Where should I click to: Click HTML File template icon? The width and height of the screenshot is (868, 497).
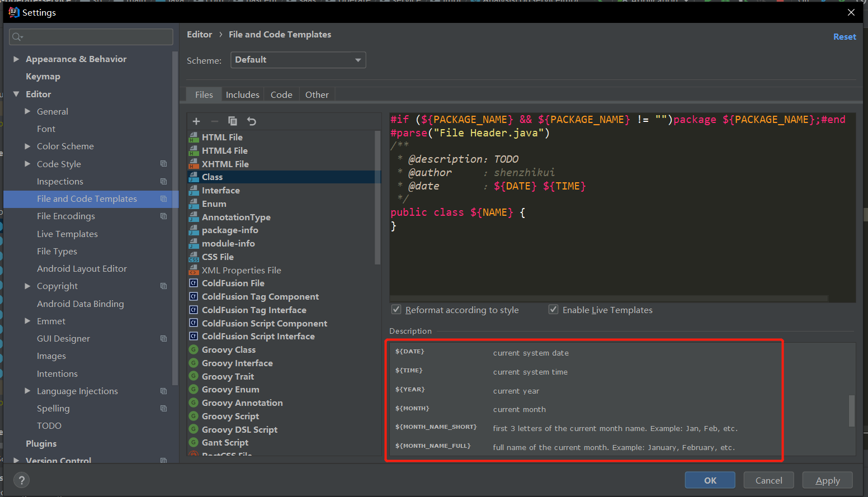coord(194,137)
